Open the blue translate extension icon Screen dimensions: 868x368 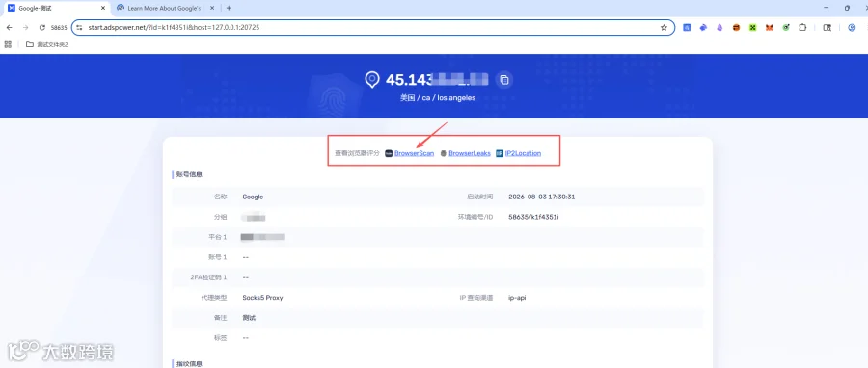point(687,28)
